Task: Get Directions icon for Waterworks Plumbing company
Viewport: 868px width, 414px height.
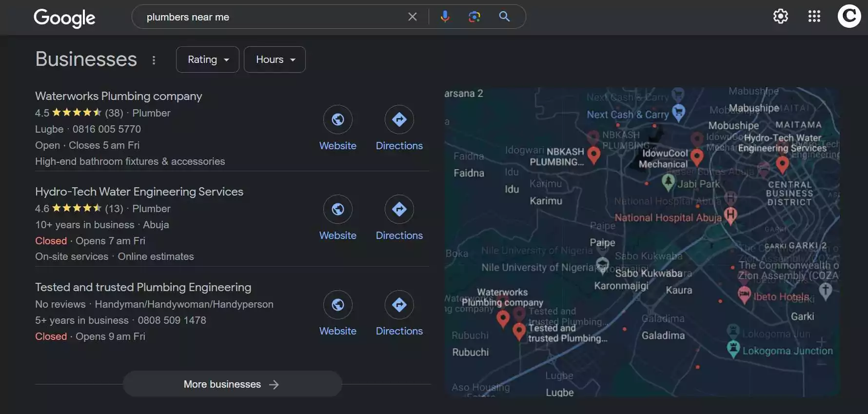Action: (399, 119)
